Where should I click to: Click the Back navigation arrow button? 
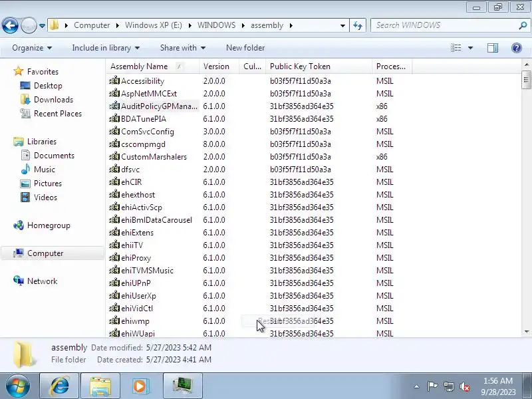click(10, 25)
